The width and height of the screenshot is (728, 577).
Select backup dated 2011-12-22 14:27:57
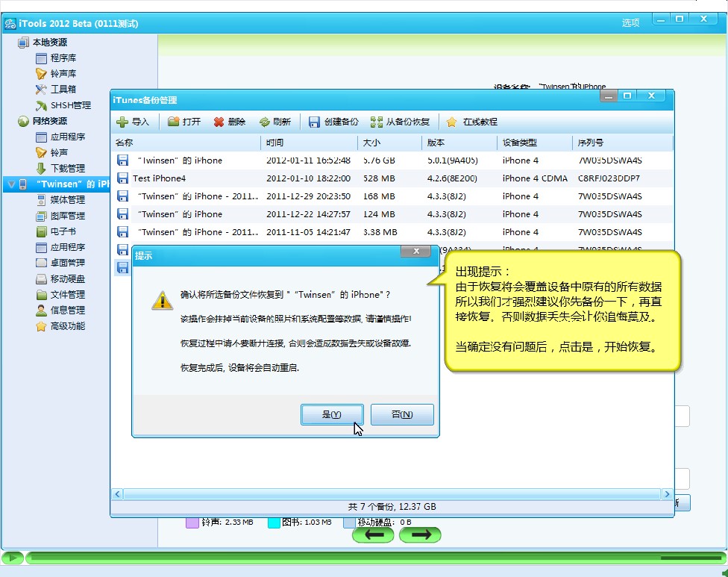coord(392,214)
